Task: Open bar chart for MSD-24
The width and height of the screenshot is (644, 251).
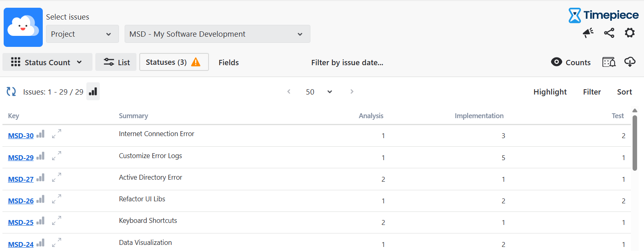Action: click(x=40, y=243)
